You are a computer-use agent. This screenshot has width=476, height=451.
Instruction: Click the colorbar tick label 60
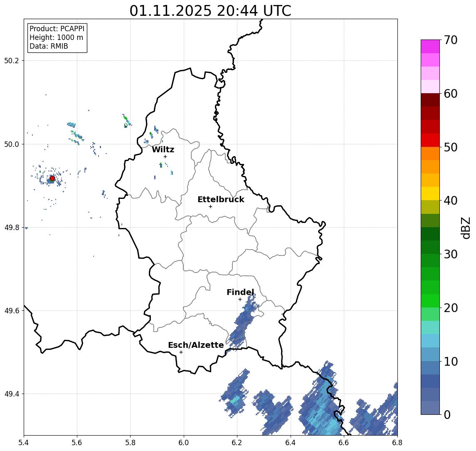(451, 94)
